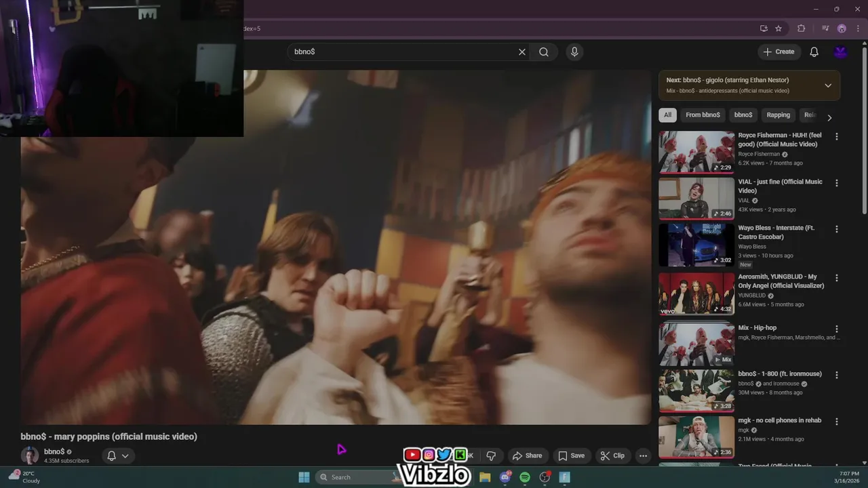The height and width of the screenshot is (488, 868).
Task: Open OBS Studio from taskbar
Action: click(545, 477)
